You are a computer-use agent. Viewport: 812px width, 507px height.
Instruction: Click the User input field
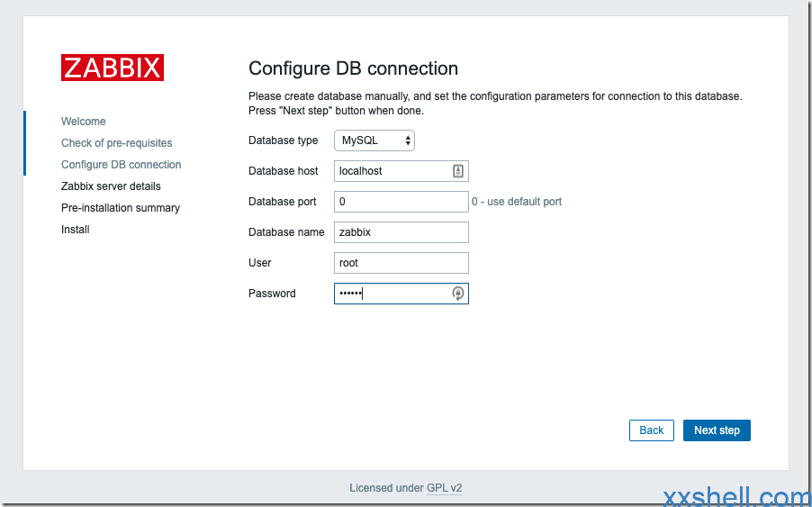coord(401,263)
